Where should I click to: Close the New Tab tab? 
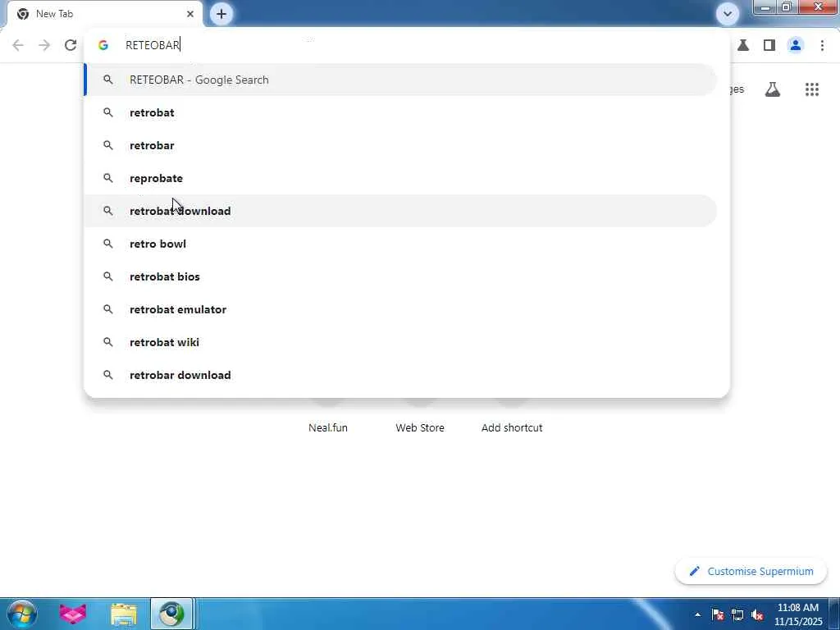click(x=190, y=14)
